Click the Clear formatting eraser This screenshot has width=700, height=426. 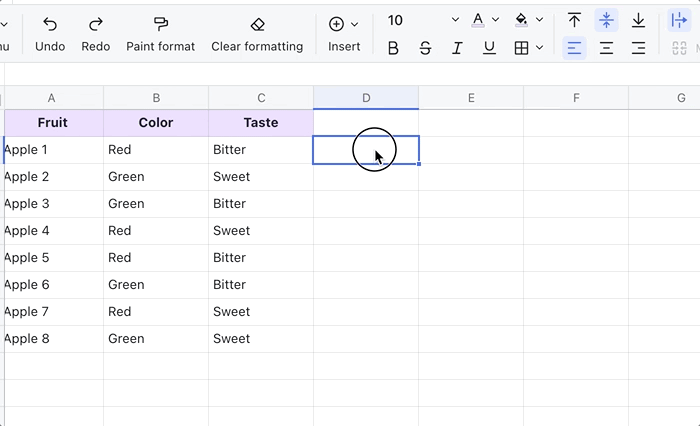(x=257, y=24)
